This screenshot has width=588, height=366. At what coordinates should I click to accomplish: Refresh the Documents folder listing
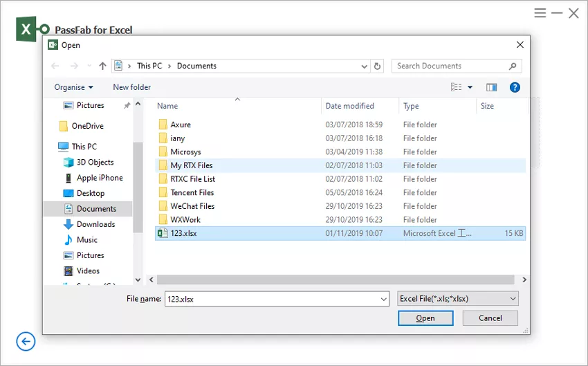(377, 66)
